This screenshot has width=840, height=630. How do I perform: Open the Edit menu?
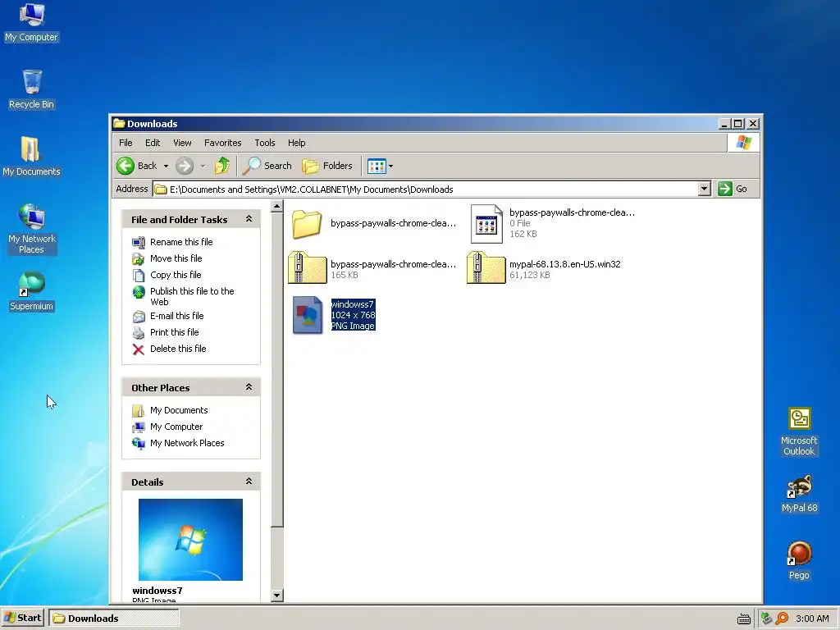point(153,143)
